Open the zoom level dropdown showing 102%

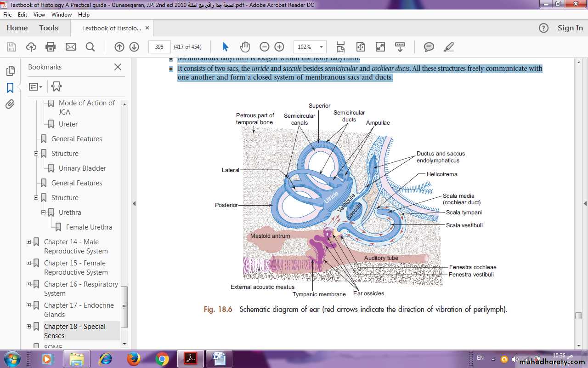tap(321, 46)
